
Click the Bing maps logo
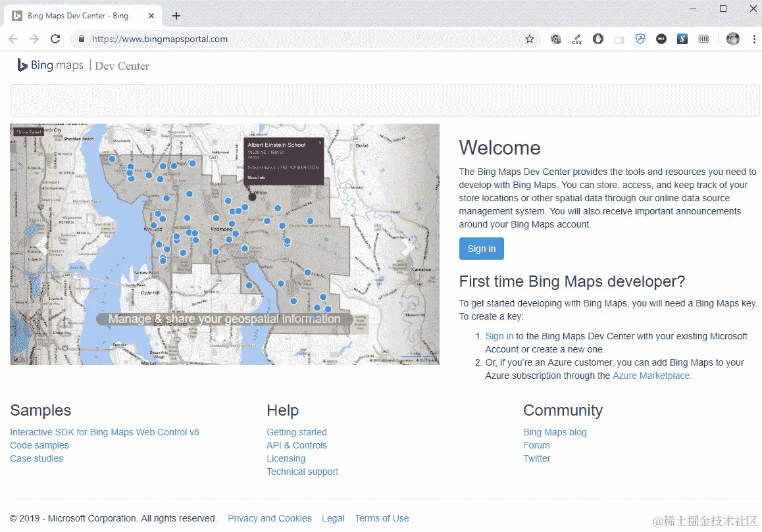tap(50, 65)
